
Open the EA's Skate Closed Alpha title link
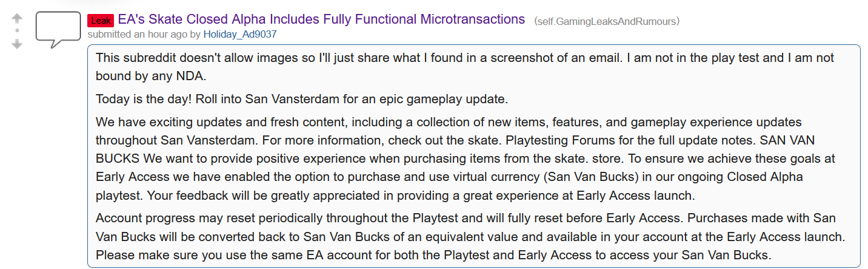[x=321, y=19]
